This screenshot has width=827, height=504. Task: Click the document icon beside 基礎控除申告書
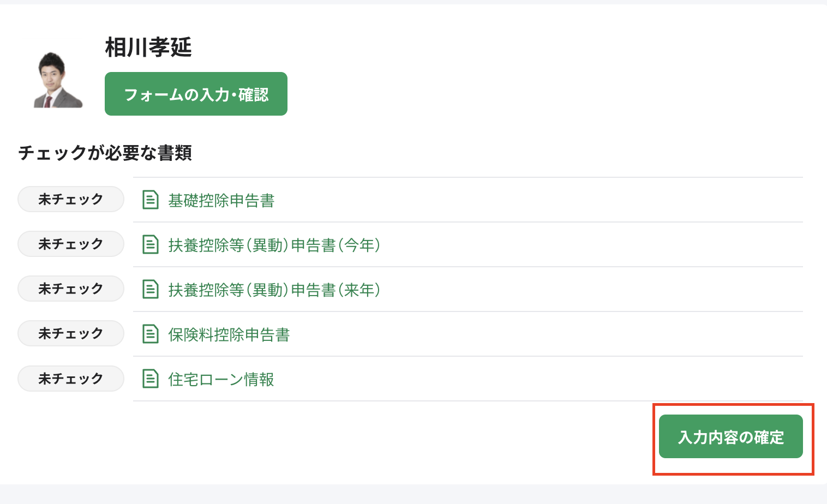click(x=149, y=200)
